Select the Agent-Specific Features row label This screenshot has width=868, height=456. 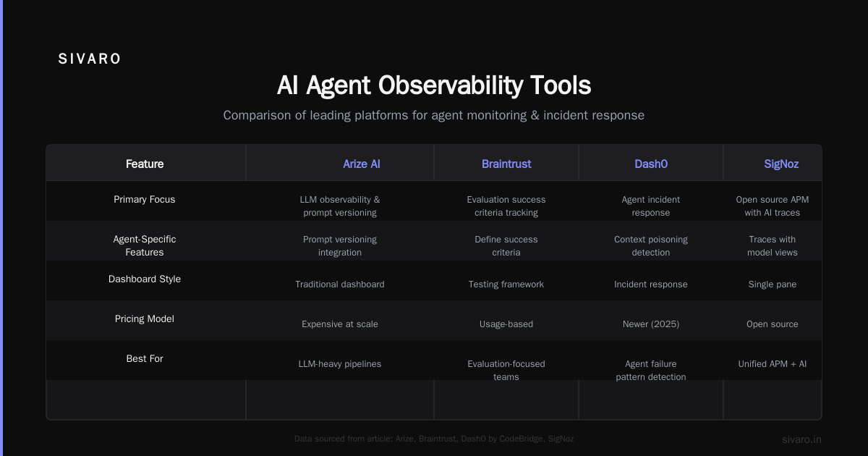145,245
